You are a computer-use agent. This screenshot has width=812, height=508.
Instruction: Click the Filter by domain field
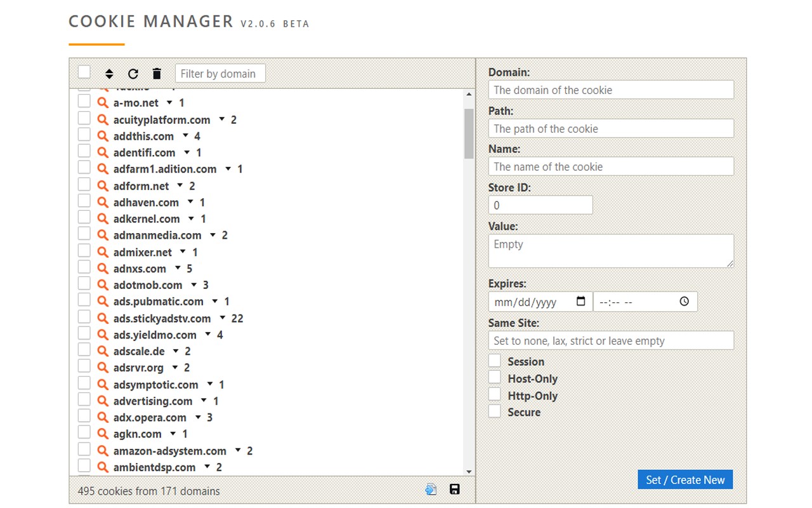(x=220, y=74)
